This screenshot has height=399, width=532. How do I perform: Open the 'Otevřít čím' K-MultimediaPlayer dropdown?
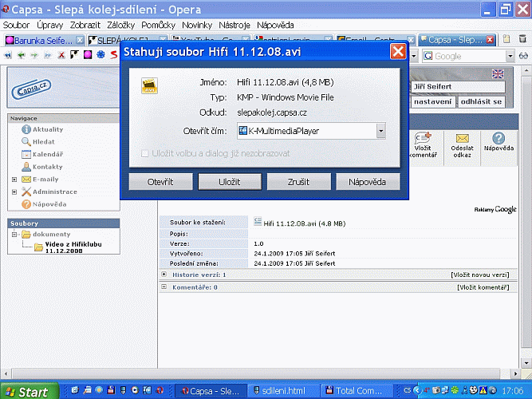(x=380, y=130)
